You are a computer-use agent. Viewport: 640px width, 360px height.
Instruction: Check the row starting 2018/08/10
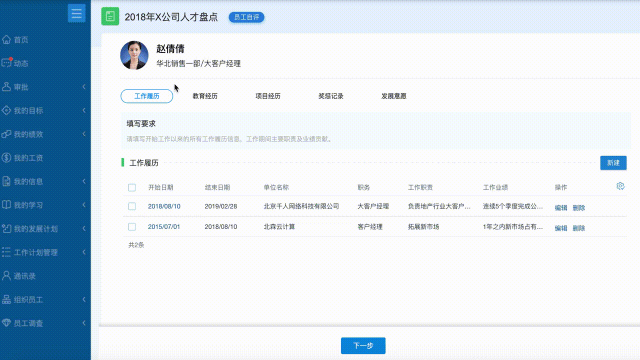(x=132, y=206)
